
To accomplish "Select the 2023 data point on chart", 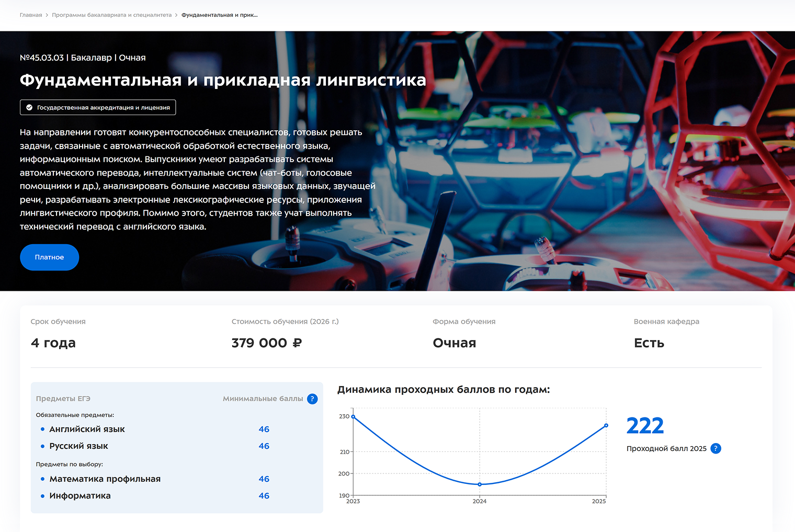I will [x=353, y=417].
